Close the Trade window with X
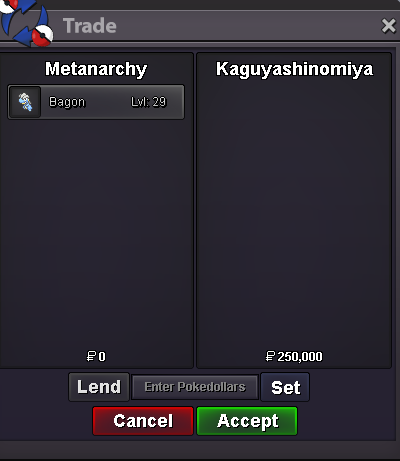Image resolution: width=400 pixels, height=461 pixels. click(388, 26)
